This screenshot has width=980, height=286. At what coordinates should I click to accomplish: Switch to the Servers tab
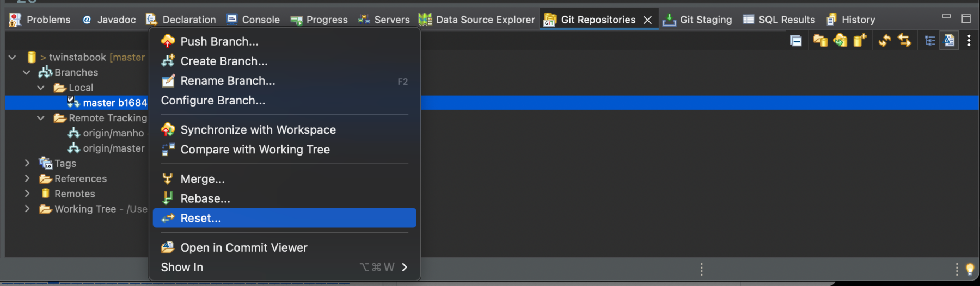[384, 20]
